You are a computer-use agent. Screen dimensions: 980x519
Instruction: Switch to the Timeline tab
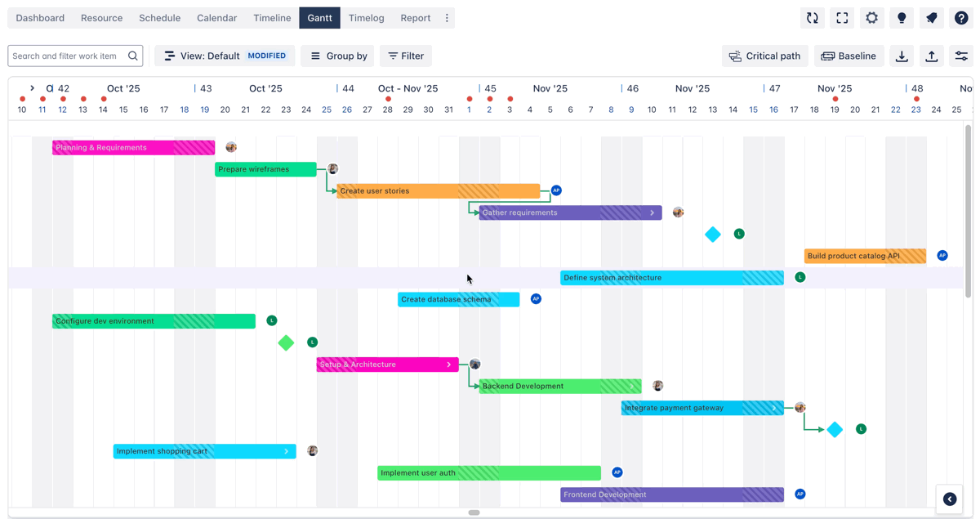[x=272, y=18]
